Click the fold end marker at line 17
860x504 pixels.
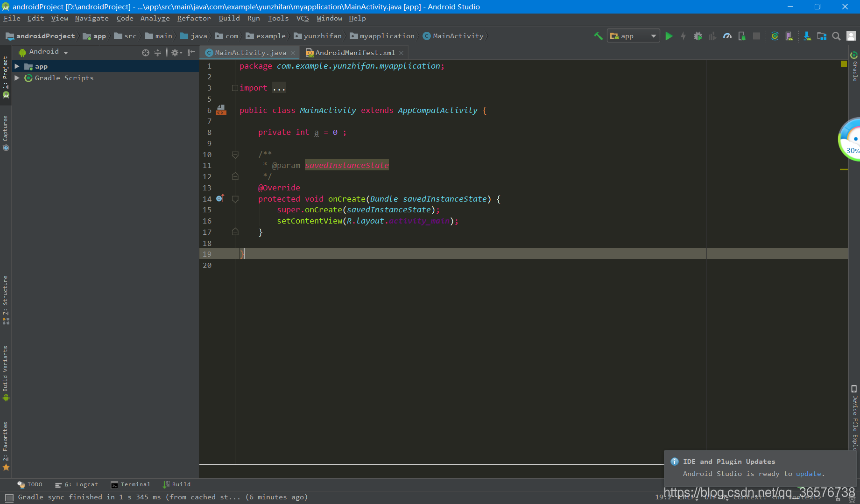[235, 232]
